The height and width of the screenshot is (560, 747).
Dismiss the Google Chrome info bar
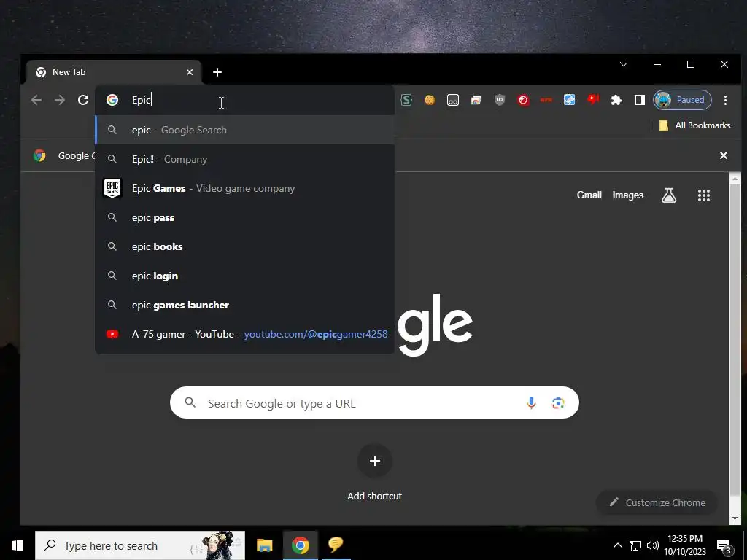(x=723, y=155)
